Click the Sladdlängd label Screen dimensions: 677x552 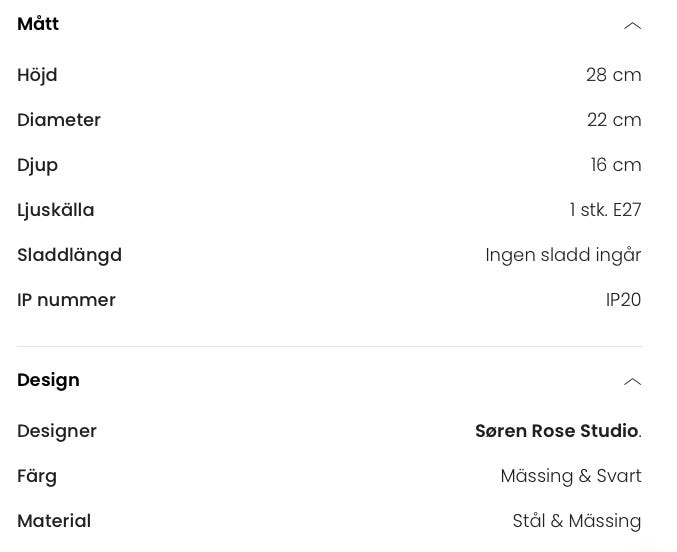click(x=69, y=255)
